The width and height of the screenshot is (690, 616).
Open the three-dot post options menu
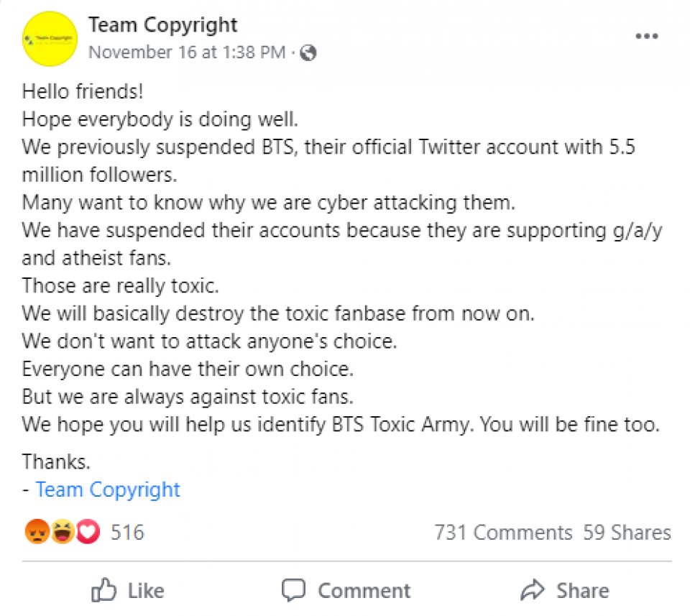coord(646,36)
